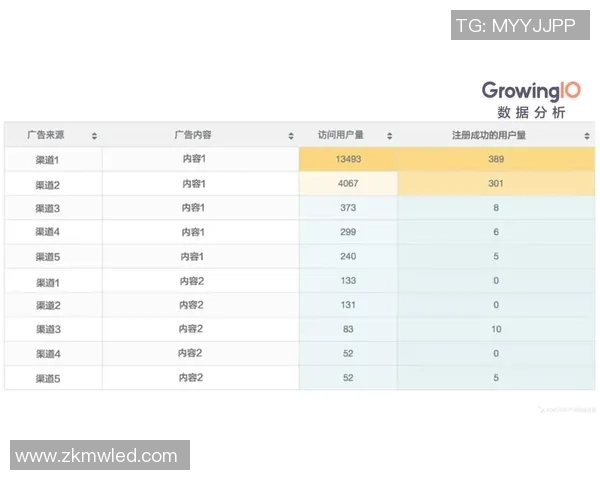Image resolution: width=600 pixels, height=480 pixels.
Task: Click the cell with value 4067
Action: coord(348,184)
